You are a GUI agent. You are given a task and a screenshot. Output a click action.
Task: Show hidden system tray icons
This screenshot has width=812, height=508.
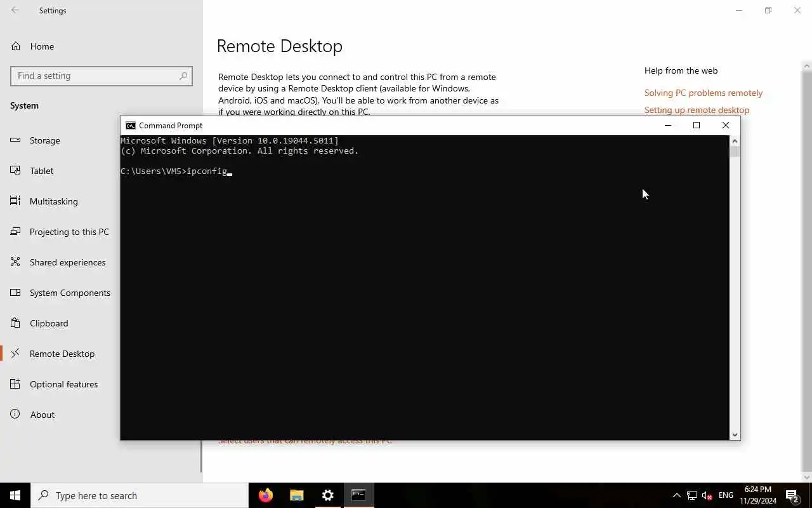click(x=676, y=495)
